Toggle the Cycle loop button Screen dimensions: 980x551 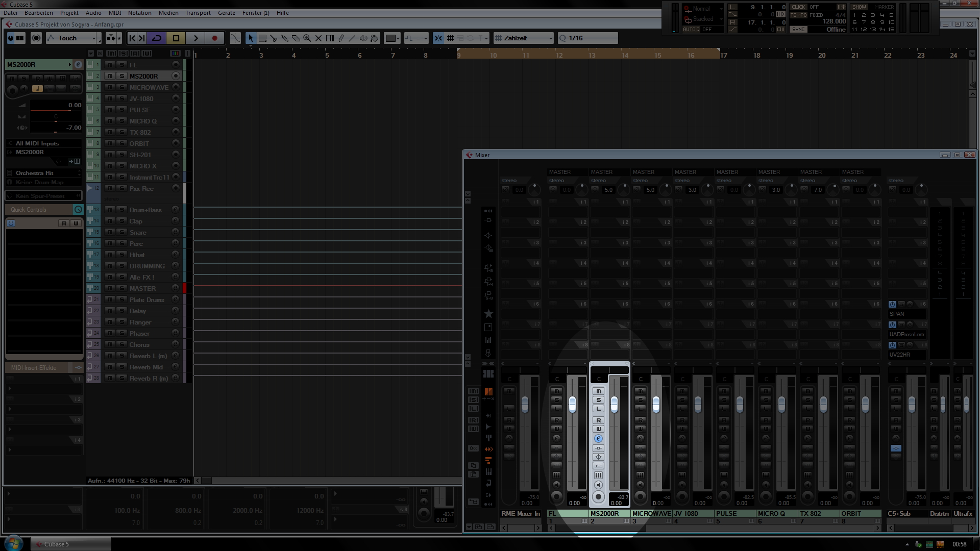pyautogui.click(x=157, y=38)
